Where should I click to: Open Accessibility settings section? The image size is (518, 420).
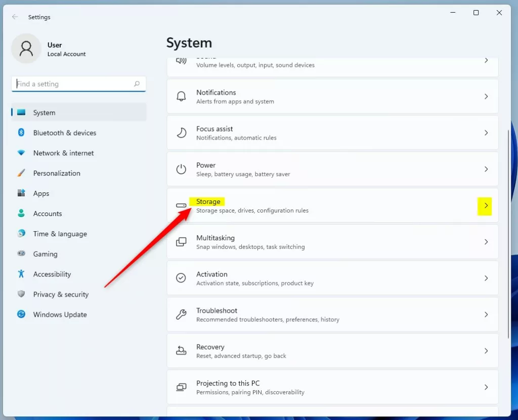tap(78, 274)
